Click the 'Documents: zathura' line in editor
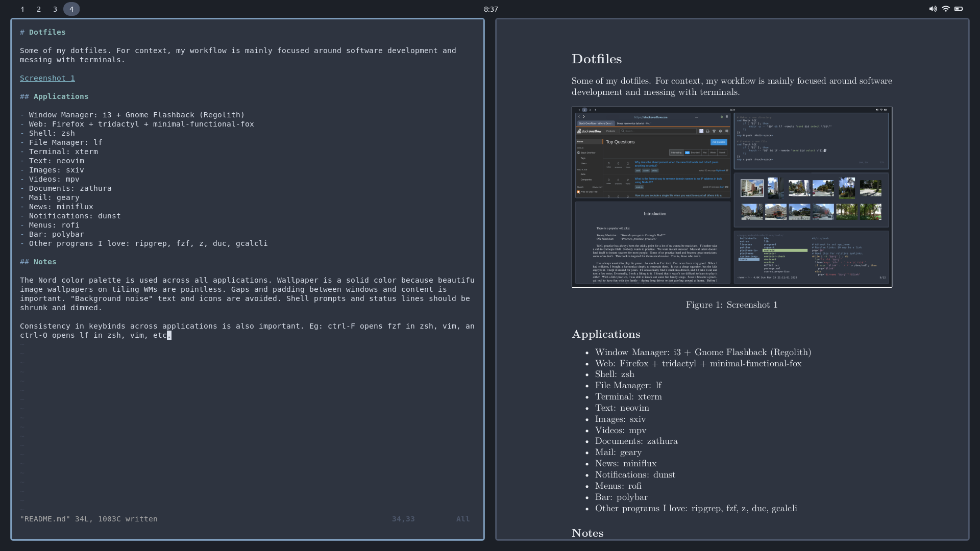Image resolution: width=980 pixels, height=551 pixels. point(66,188)
